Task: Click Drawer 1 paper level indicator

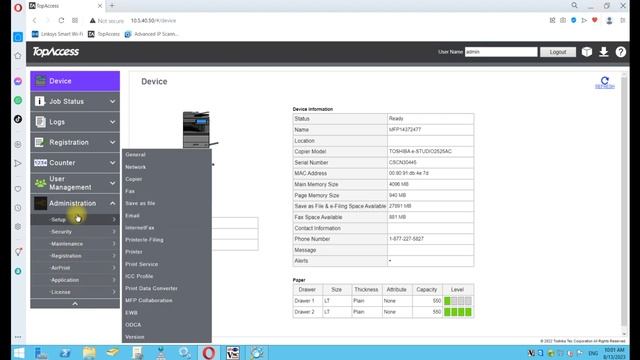Action: coord(458,301)
